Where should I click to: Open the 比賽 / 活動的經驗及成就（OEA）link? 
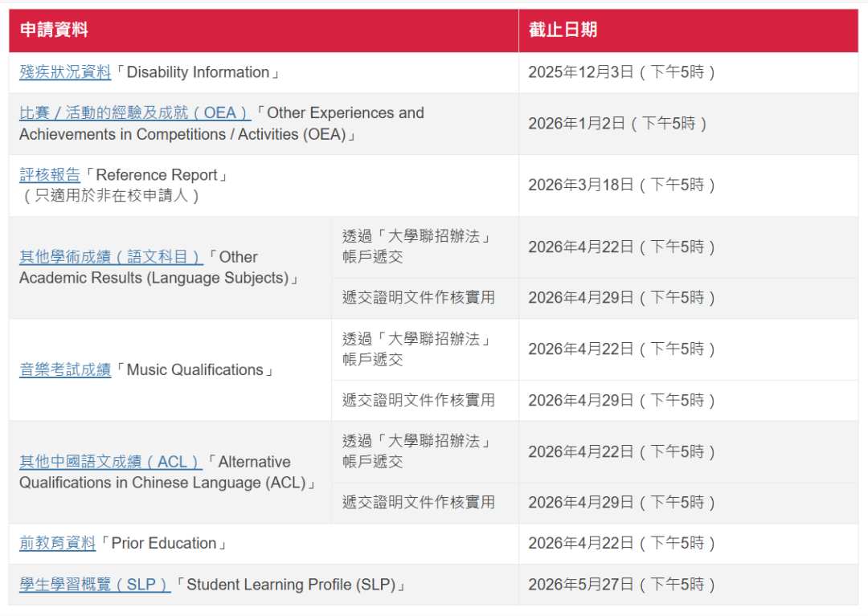pyautogui.click(x=135, y=112)
